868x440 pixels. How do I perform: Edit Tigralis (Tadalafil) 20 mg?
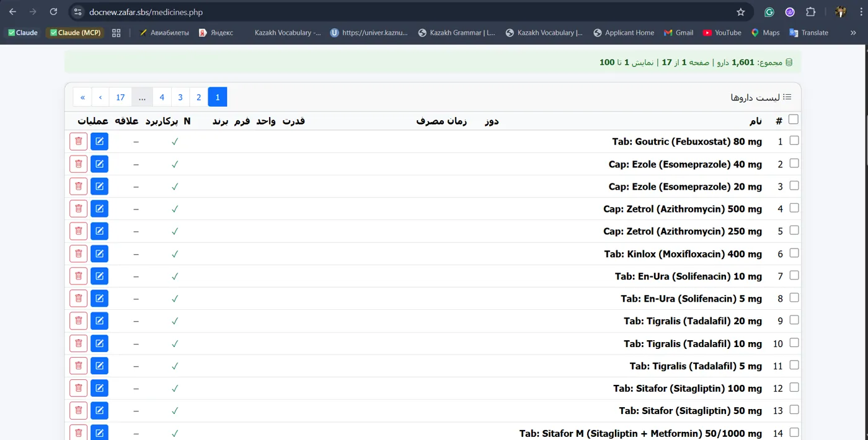pos(99,320)
